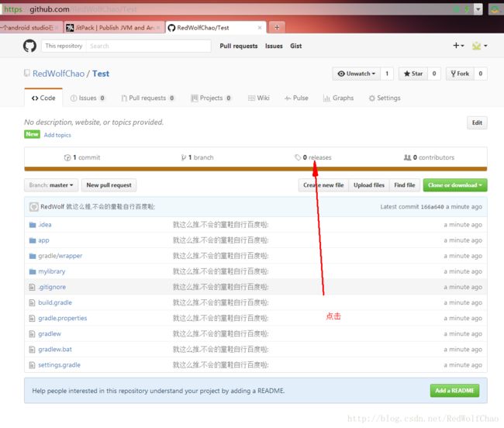The height and width of the screenshot is (428, 504).
Task: Open the build.gradle file
Action: pyautogui.click(x=55, y=302)
